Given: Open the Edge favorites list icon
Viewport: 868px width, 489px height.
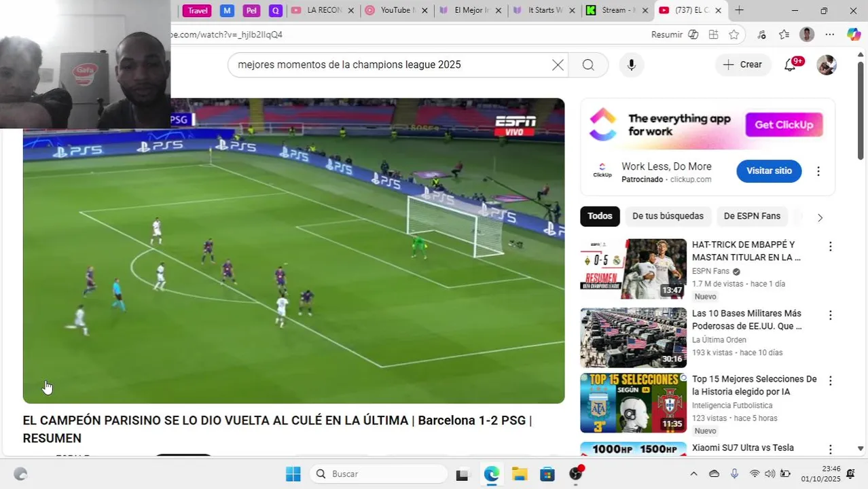Looking at the screenshot, I should [784, 35].
